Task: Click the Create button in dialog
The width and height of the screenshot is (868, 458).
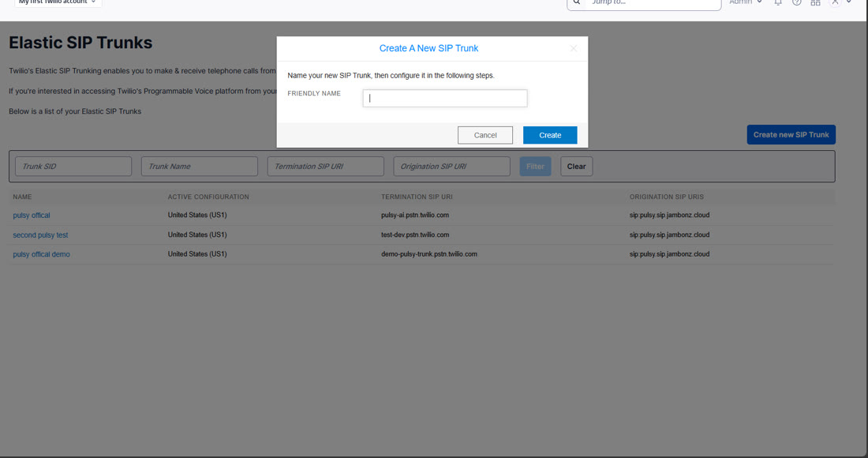Action: click(550, 135)
